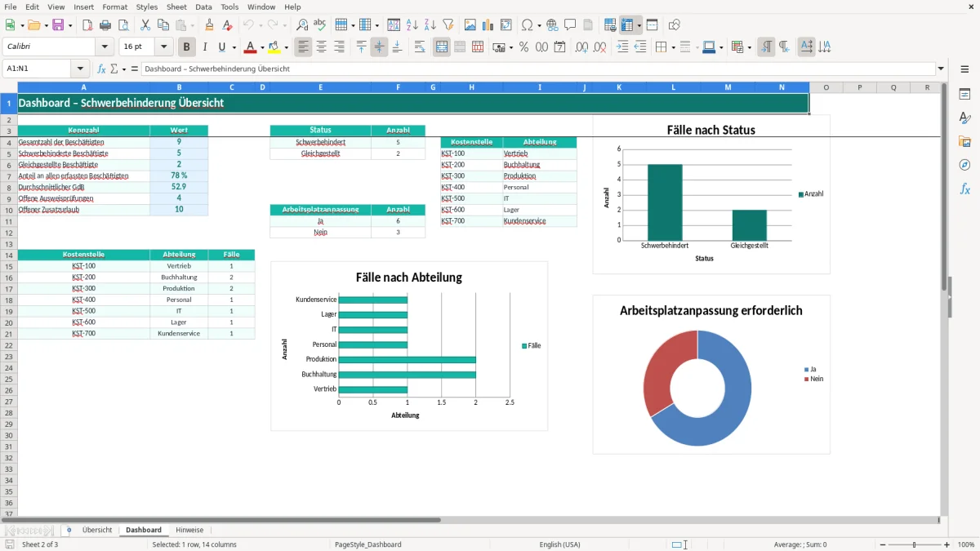Apply red font color

(x=250, y=47)
